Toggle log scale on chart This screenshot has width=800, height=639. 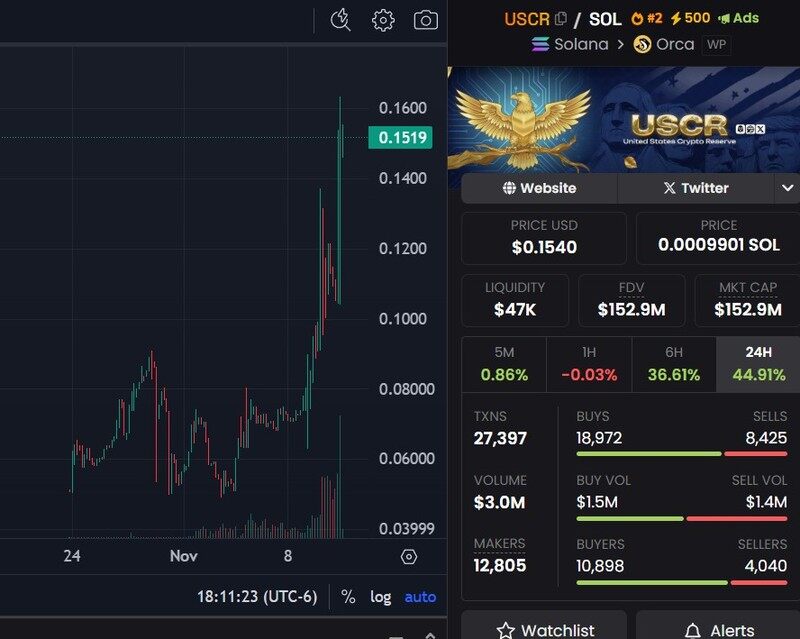pos(381,597)
